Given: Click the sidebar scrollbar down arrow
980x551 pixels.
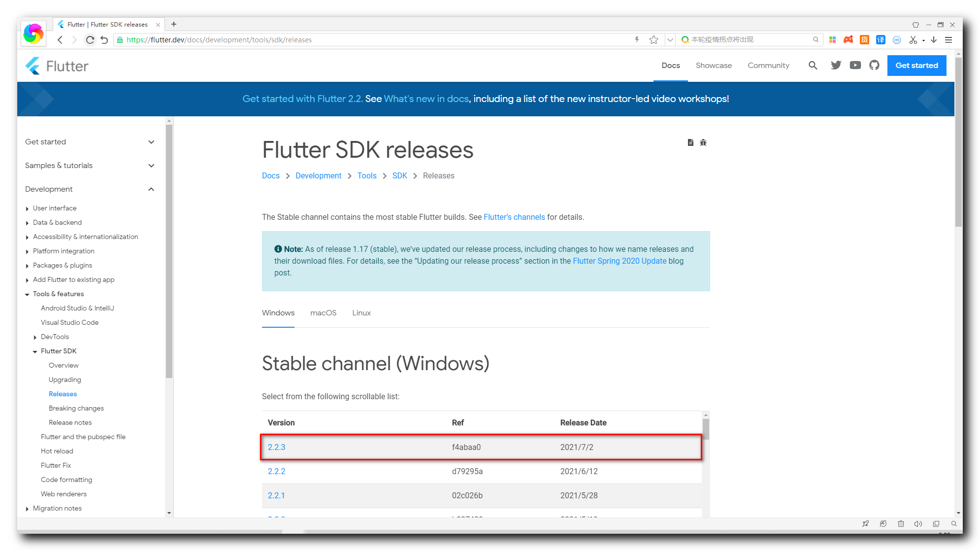Looking at the screenshot, I should 169,513.
